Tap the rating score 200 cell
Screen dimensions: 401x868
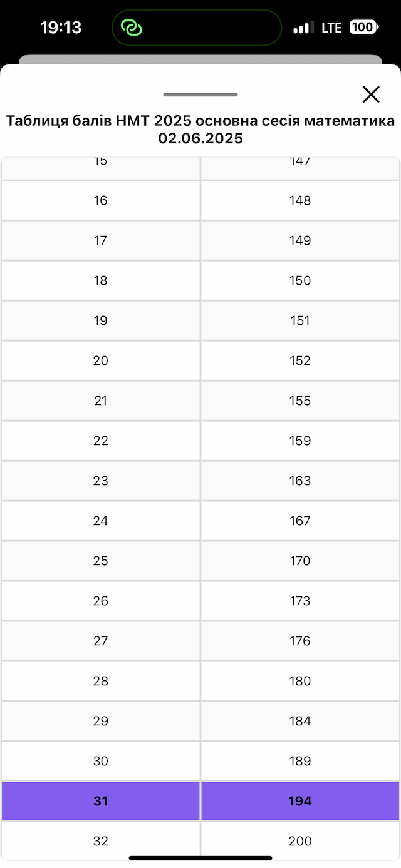300,841
